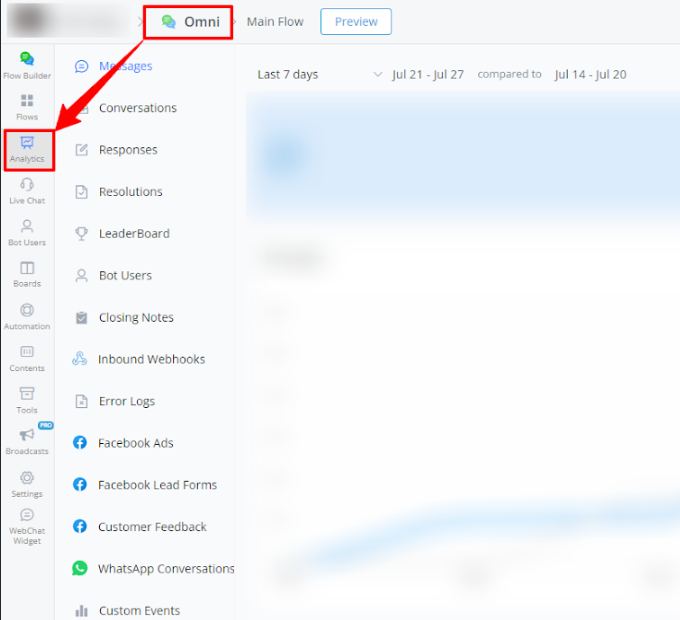Viewport: 680px width, 620px height.
Task: Click the Main Flow breadcrumb link
Action: tap(275, 22)
